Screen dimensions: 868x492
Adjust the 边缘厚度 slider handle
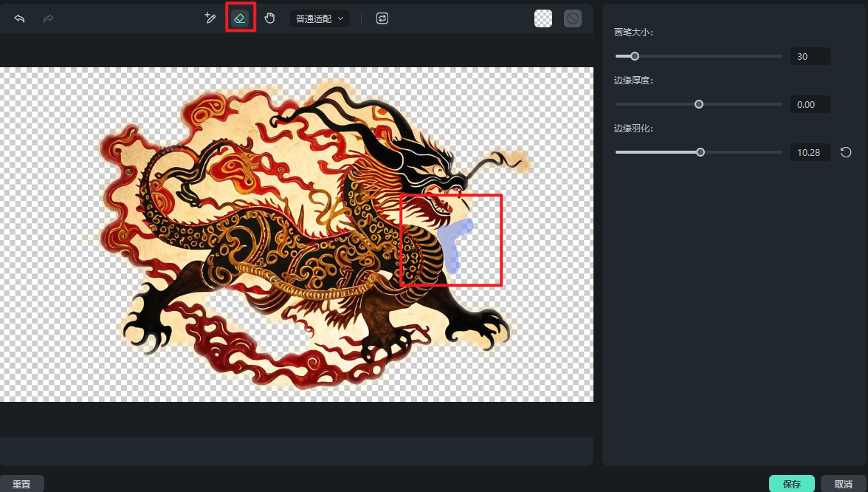point(698,104)
